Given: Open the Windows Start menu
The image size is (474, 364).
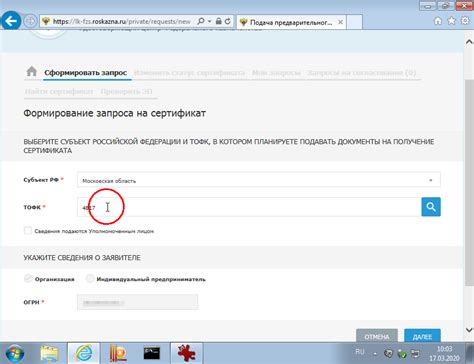Looking at the screenshot, I should click(15, 353).
